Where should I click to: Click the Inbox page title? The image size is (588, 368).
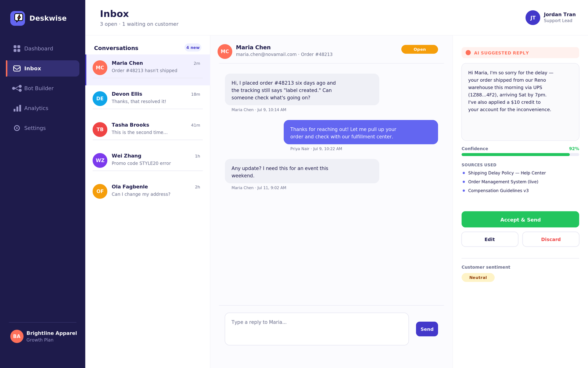tap(114, 14)
